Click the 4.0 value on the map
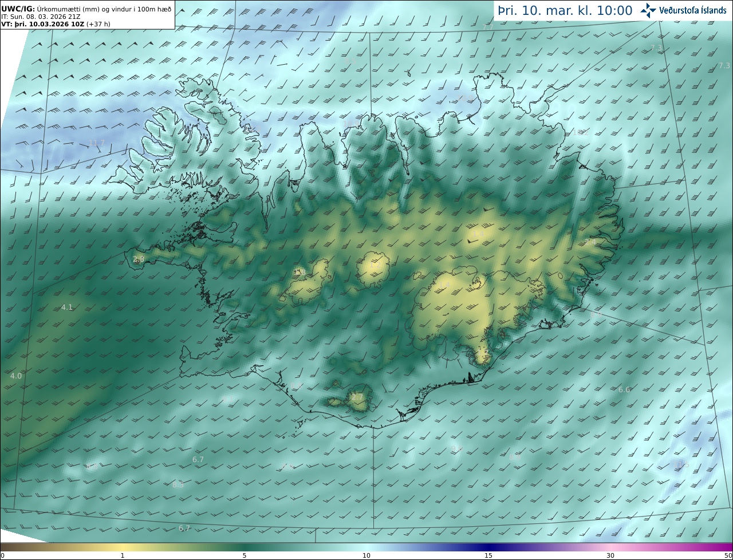Image resolution: width=733 pixels, height=560 pixels. pyautogui.click(x=16, y=376)
